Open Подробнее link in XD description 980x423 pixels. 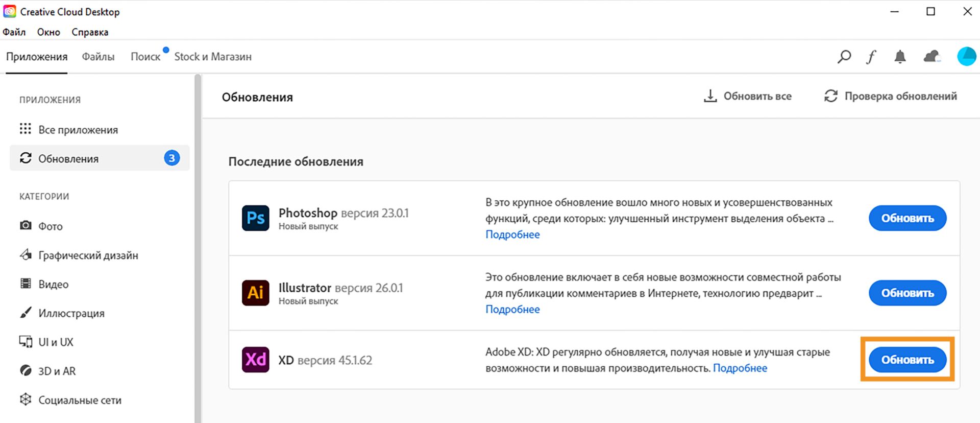coord(740,368)
